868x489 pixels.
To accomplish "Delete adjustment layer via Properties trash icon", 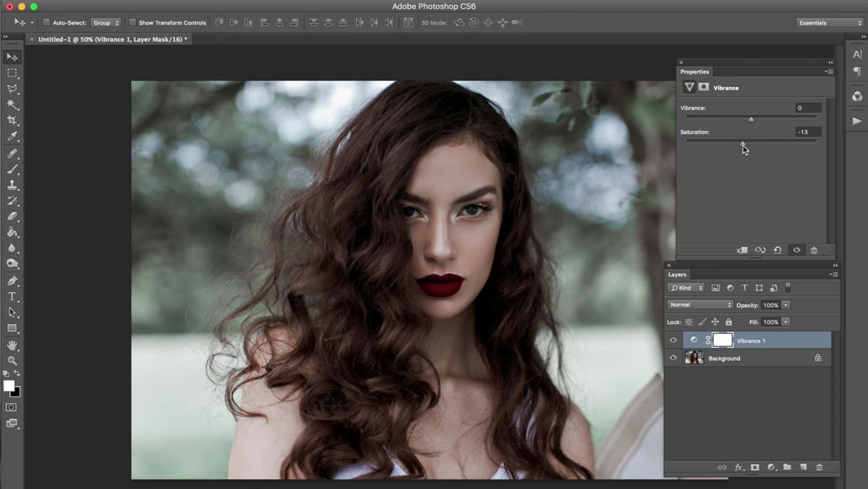I will click(x=814, y=250).
